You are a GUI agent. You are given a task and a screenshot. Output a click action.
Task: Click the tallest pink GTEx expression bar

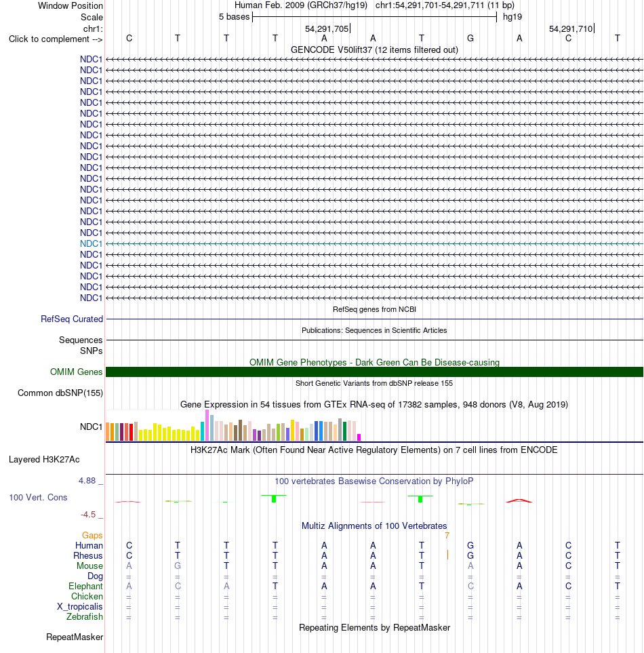pyautogui.click(x=207, y=425)
